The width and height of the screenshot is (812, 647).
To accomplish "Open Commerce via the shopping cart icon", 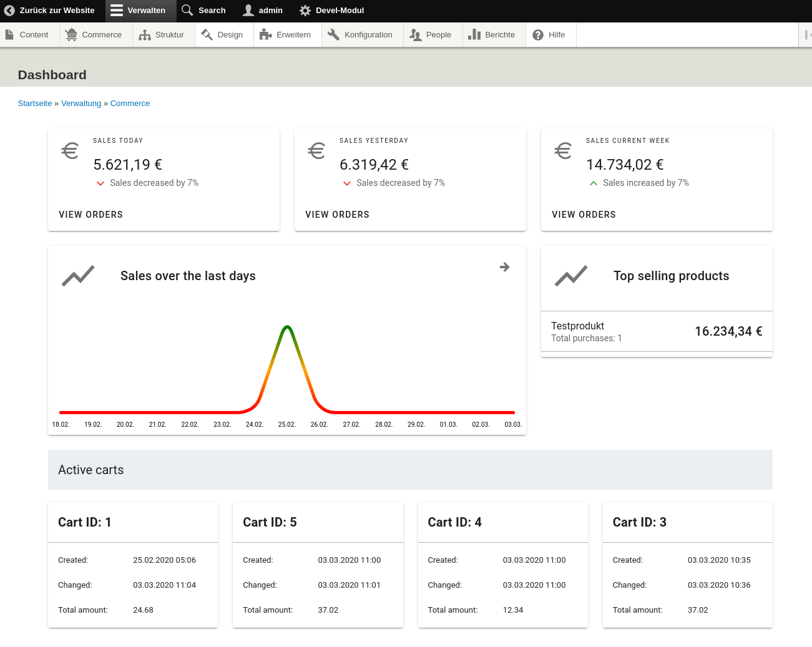I will [x=71, y=35].
